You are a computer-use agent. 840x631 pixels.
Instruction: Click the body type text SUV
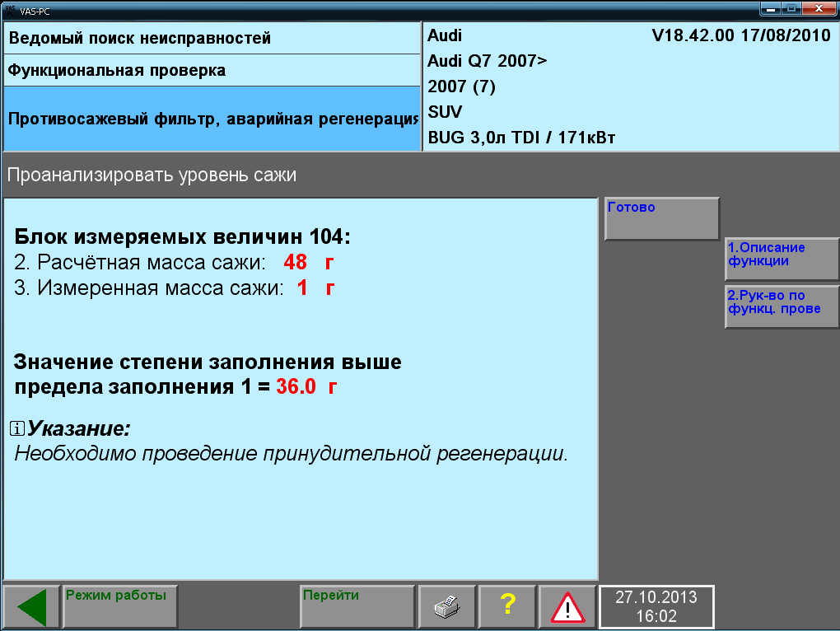445,112
